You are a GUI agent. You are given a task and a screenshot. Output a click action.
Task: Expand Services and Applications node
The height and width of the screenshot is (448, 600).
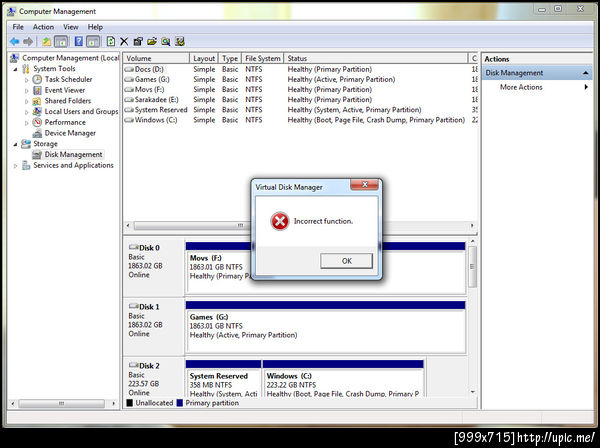[x=15, y=166]
